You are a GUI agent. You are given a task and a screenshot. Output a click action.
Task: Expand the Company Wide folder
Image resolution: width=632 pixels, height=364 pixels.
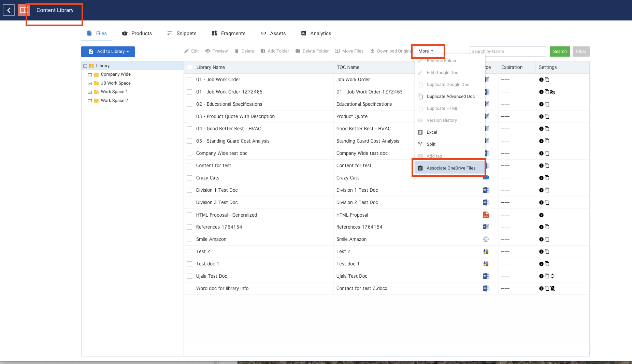(90, 74)
